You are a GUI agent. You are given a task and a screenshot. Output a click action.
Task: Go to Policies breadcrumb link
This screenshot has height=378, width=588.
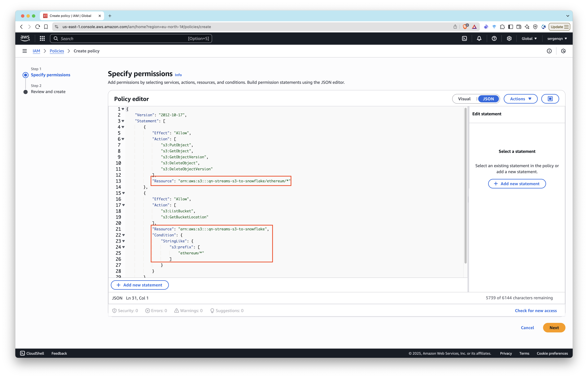pos(57,51)
